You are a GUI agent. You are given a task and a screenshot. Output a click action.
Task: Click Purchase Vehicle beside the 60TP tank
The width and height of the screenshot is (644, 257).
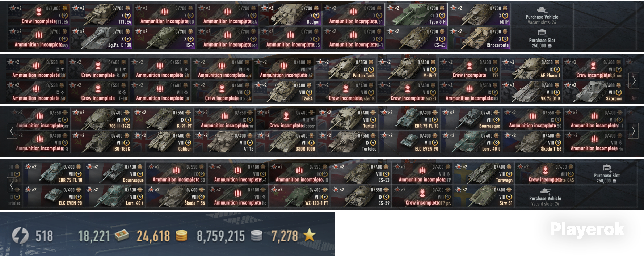point(542,14)
